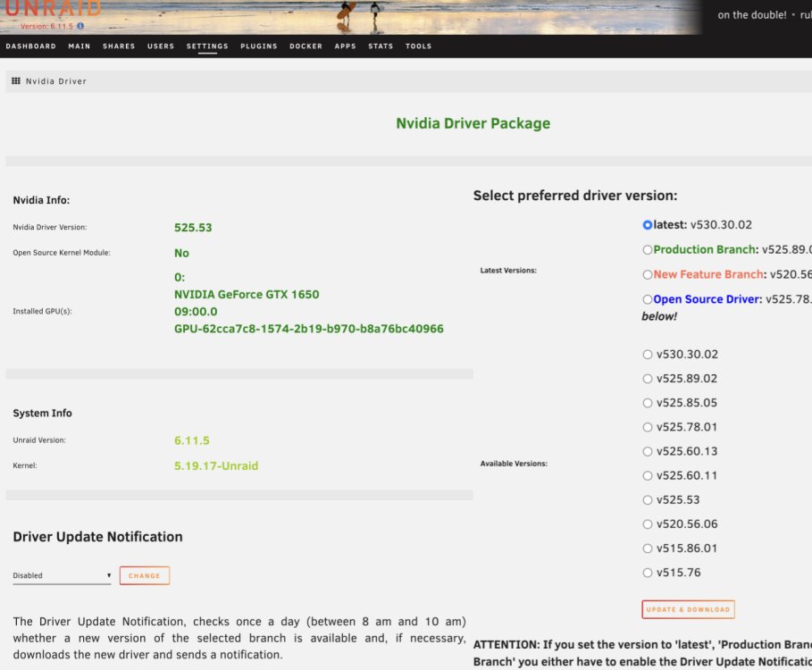Choose driver version v525.53
The width and height of the screenshot is (812, 670).
pyautogui.click(x=648, y=500)
